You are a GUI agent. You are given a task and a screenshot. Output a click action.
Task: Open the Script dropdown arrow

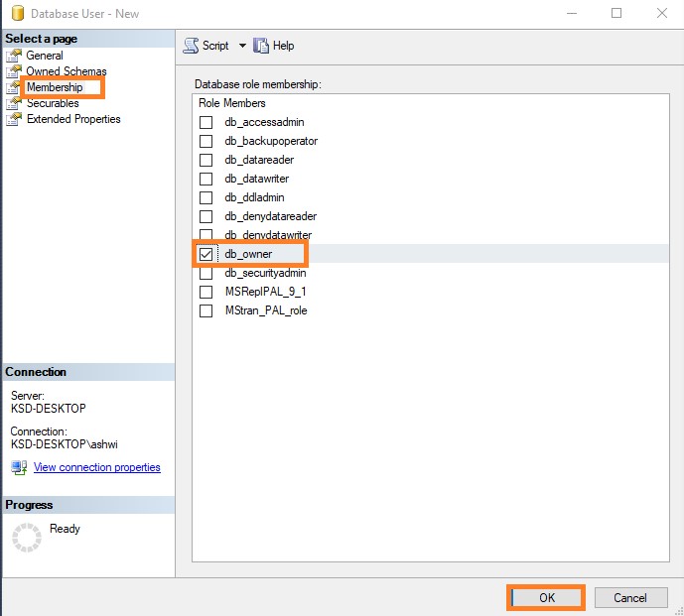click(242, 46)
